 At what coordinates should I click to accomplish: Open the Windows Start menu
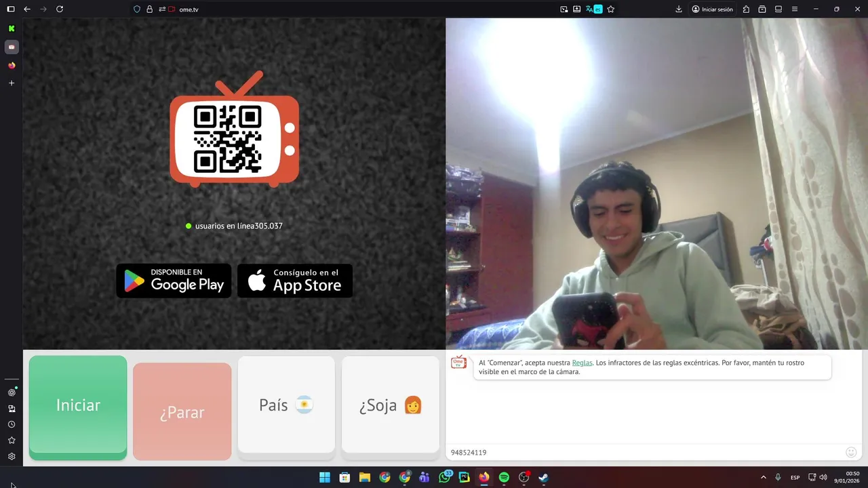(325, 477)
